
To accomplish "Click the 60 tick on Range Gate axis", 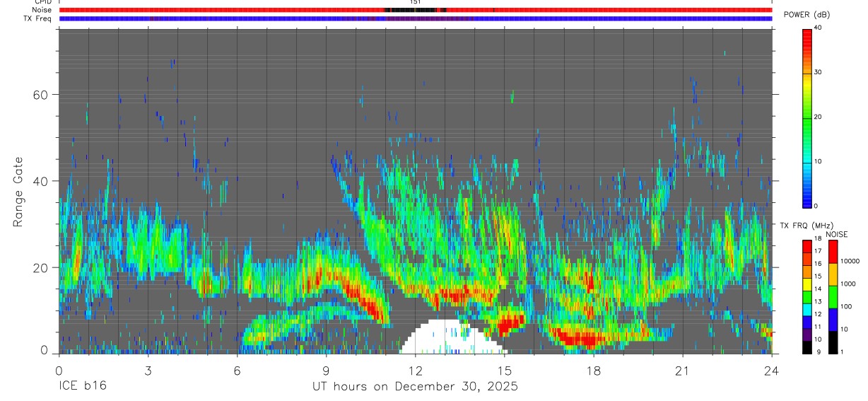I will point(41,95).
